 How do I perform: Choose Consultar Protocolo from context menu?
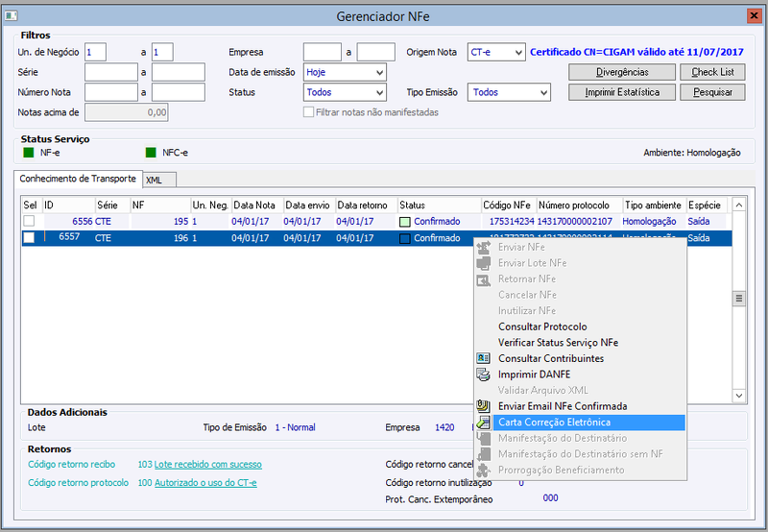[542, 326]
